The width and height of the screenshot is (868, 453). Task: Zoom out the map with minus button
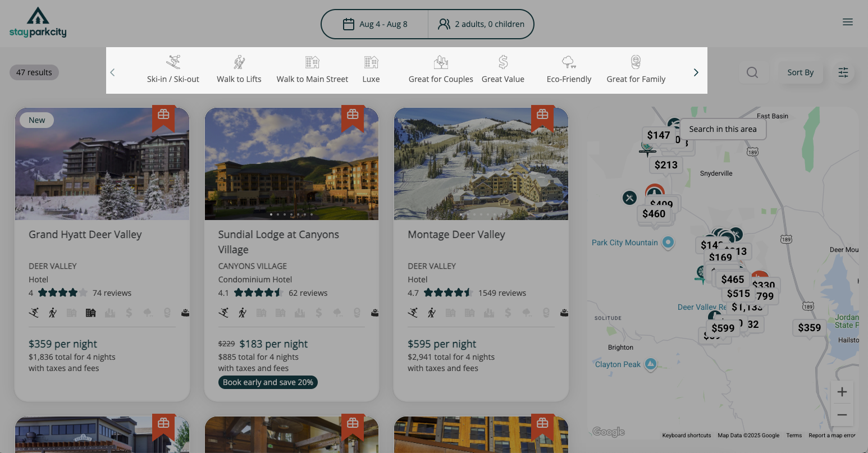842,415
